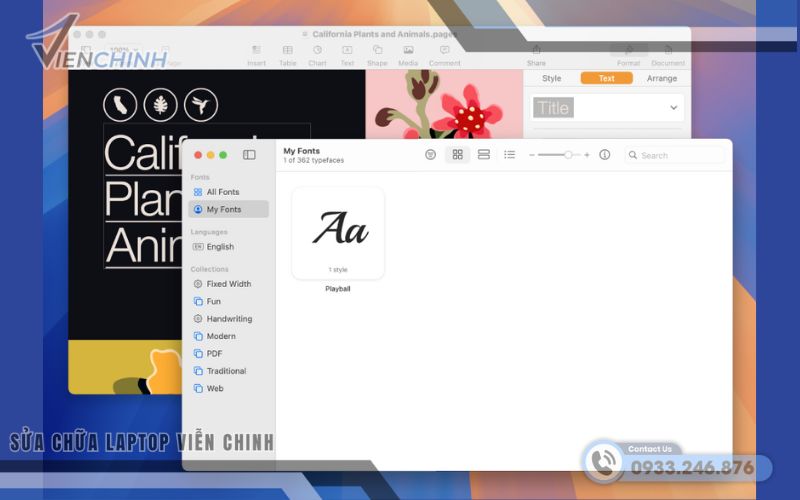
Task: Click Format in the Pages toolbar
Action: 629,56
